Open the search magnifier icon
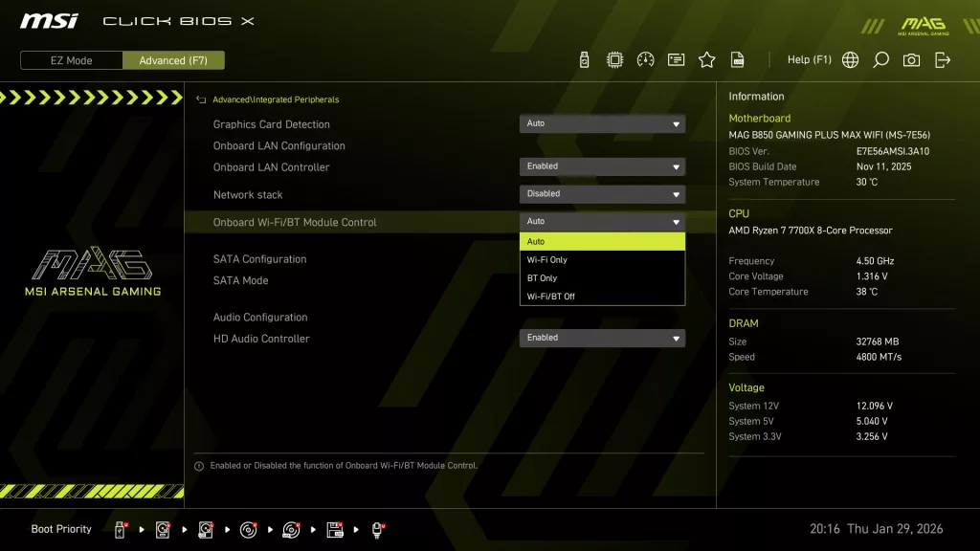Viewport: 980px width, 551px height. tap(880, 58)
